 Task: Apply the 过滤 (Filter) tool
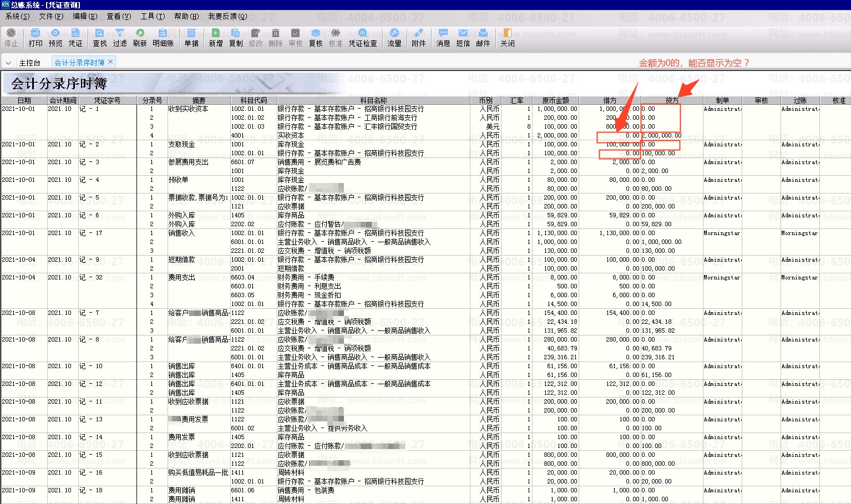tap(120, 37)
